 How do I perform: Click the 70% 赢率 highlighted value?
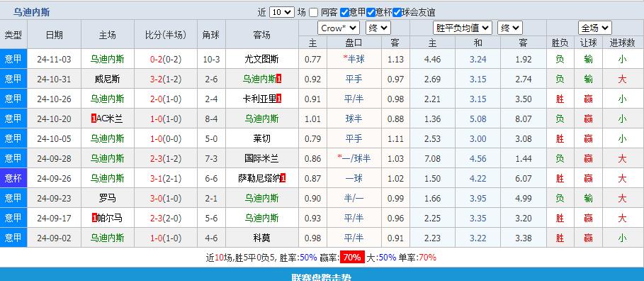352,258
